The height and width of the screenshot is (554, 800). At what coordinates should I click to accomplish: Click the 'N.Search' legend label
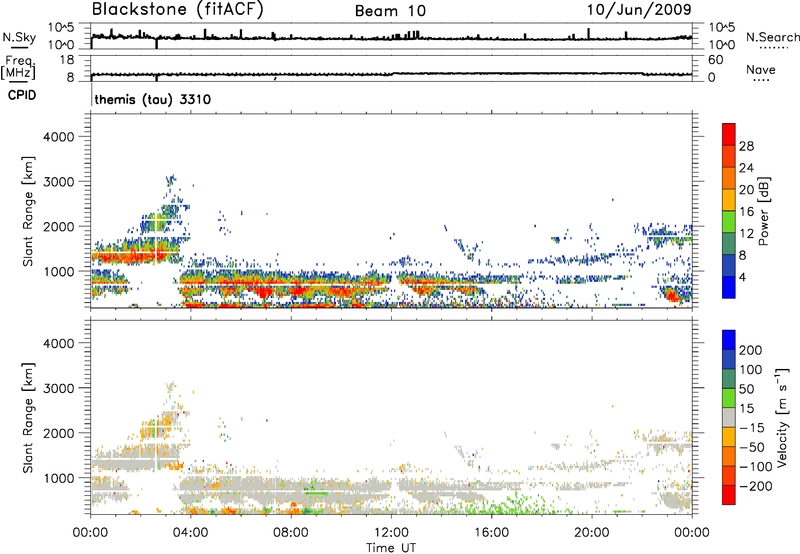click(773, 37)
